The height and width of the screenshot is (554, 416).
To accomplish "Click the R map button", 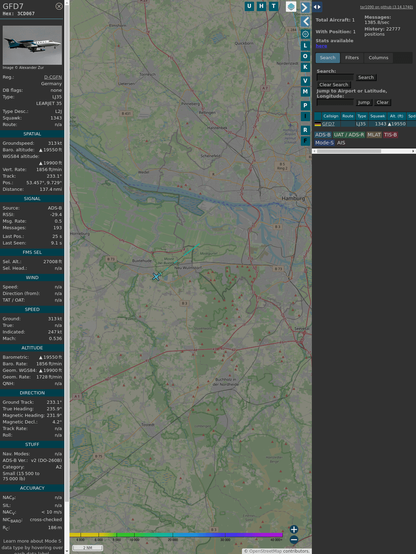I will coord(305,130).
